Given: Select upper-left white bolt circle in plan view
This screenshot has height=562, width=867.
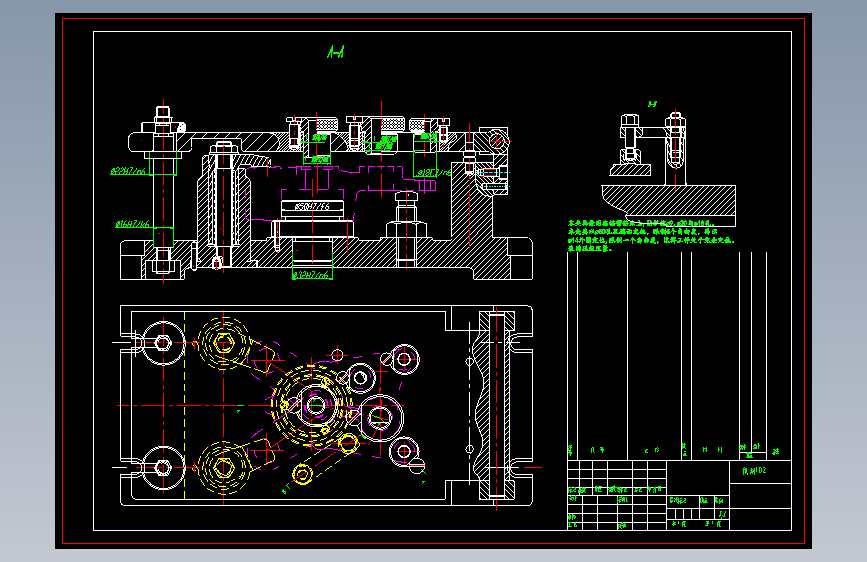Looking at the screenshot, I should [163, 343].
